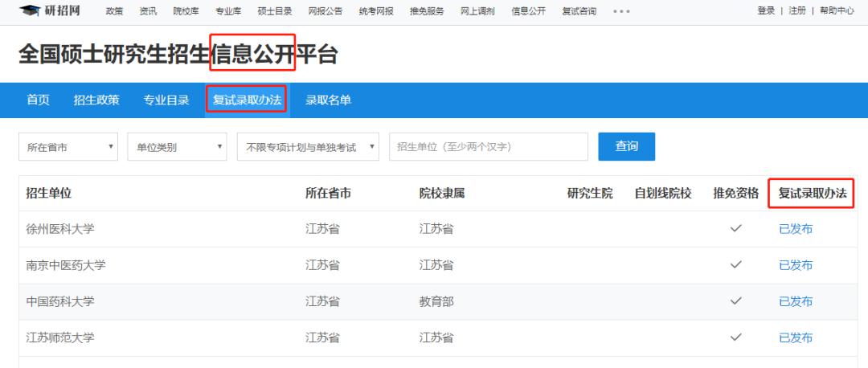The height and width of the screenshot is (368, 868).
Task: Open 网报公告 in the top bar
Action: [325, 11]
